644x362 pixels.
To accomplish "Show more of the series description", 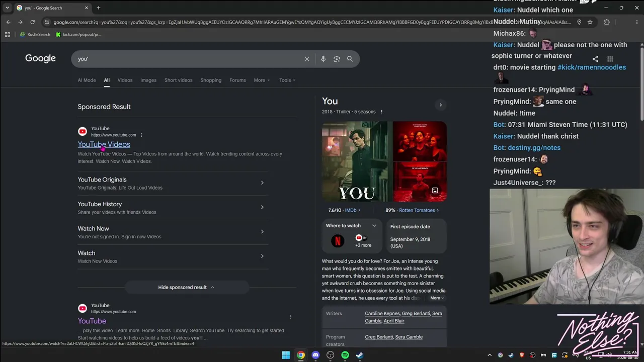I will point(437,298).
